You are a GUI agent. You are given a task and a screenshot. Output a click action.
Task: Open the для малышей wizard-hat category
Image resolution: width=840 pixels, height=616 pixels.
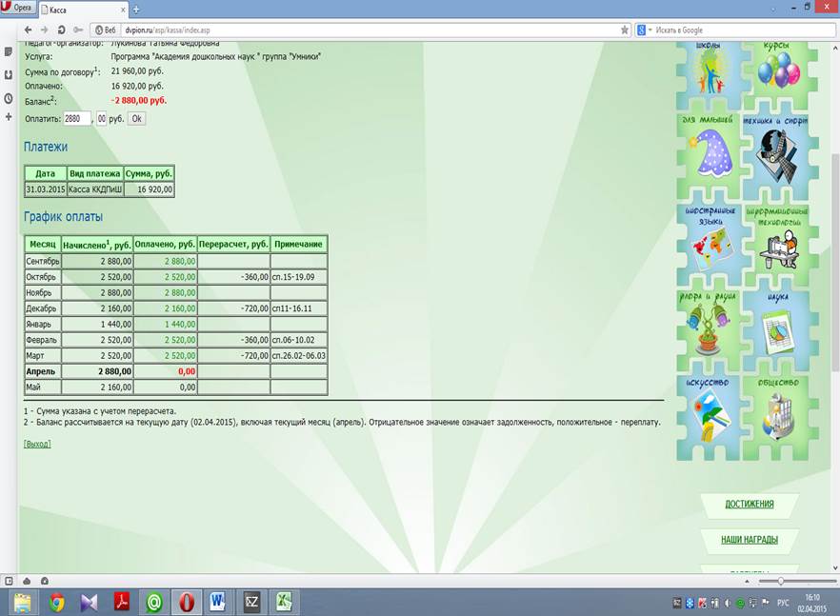710,155
